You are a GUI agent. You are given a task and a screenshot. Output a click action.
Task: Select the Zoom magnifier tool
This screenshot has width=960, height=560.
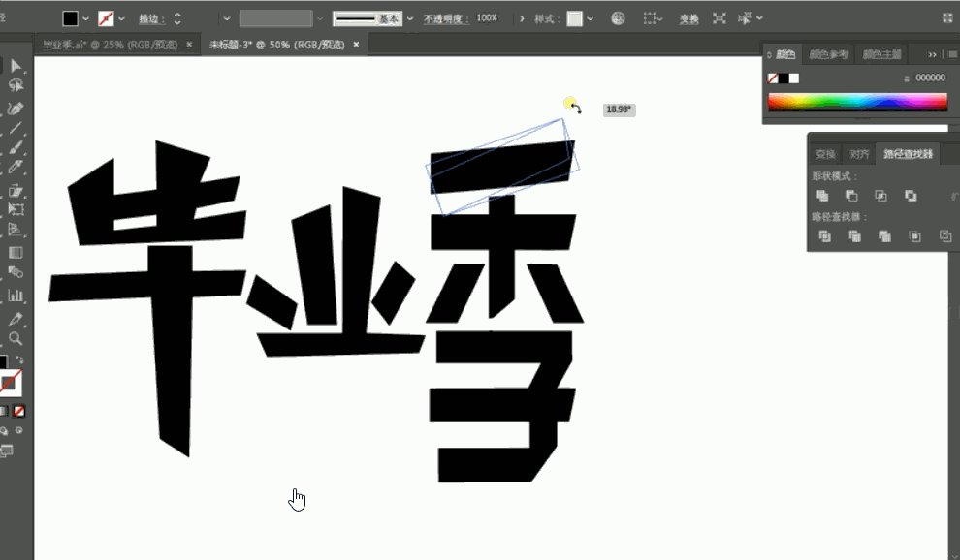pyautogui.click(x=16, y=338)
